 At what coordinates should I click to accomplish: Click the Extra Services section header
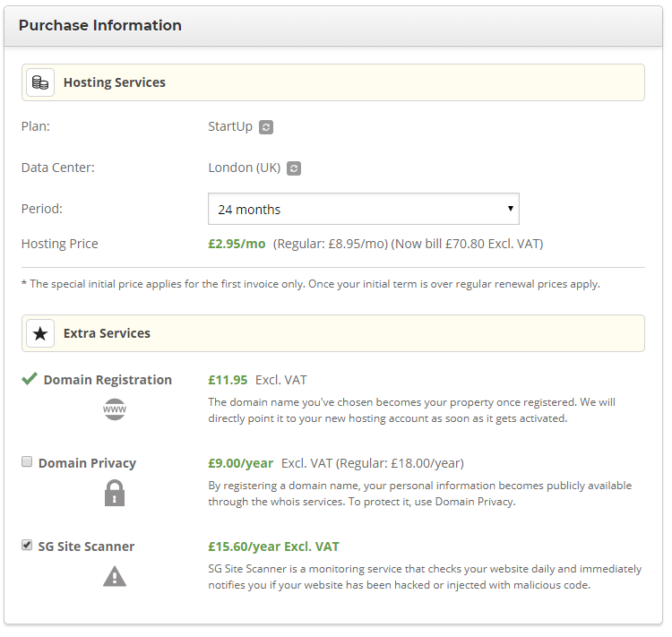[x=107, y=333]
